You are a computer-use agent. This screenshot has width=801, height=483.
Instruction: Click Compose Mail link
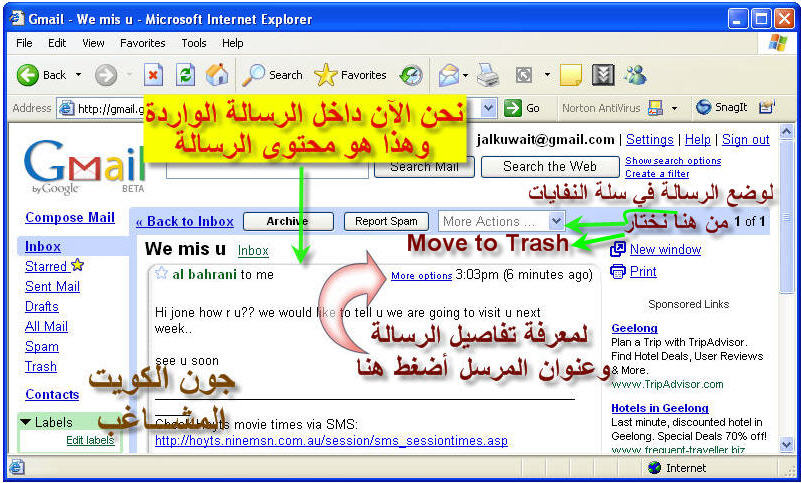click(70, 217)
